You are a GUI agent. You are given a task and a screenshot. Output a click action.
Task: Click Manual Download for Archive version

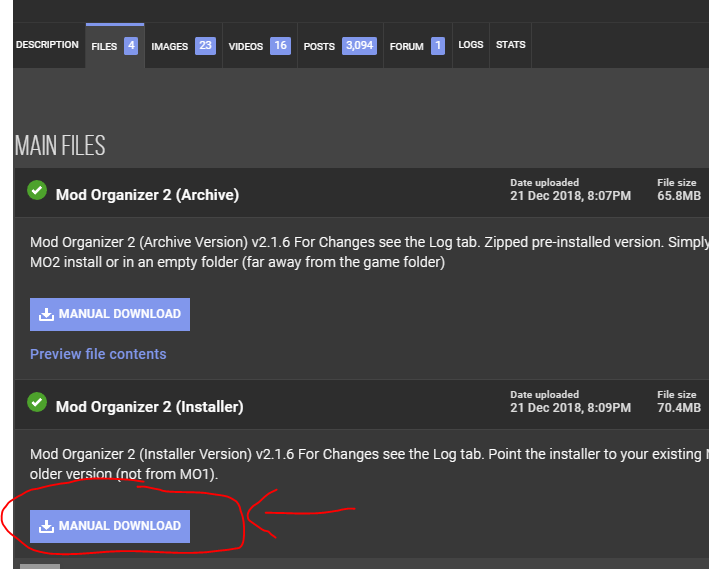tap(110, 314)
